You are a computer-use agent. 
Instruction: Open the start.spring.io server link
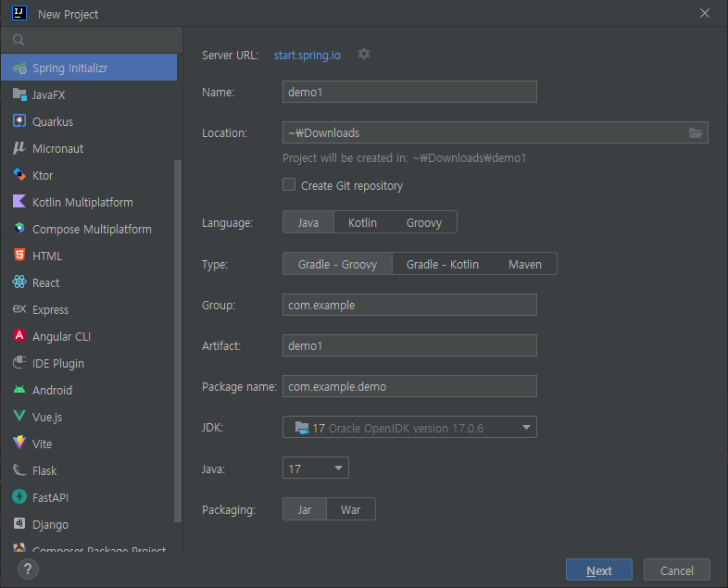click(307, 56)
